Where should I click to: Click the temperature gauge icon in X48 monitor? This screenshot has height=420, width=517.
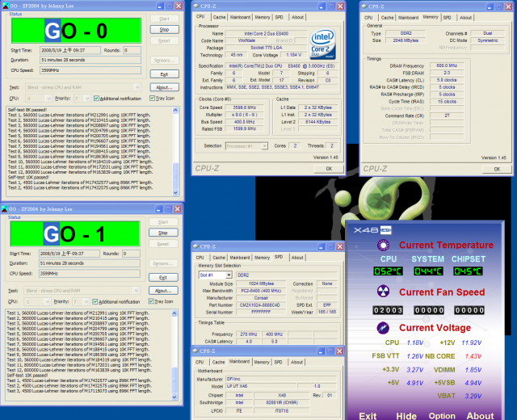383,246
